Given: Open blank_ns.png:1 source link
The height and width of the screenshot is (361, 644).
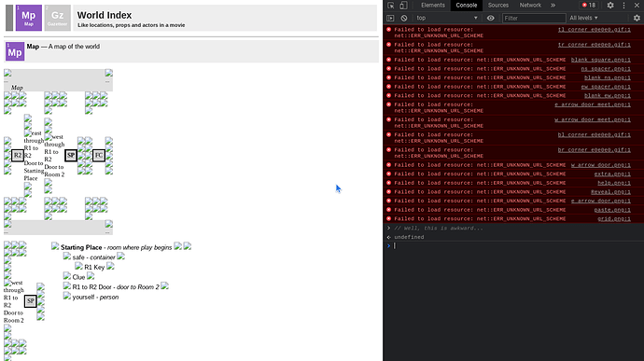Looking at the screenshot, I should pos(607,78).
